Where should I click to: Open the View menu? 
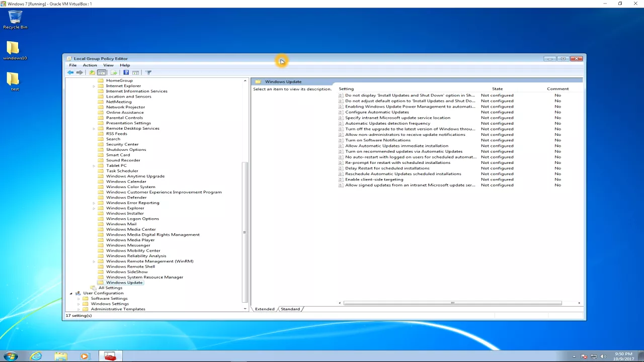point(108,65)
